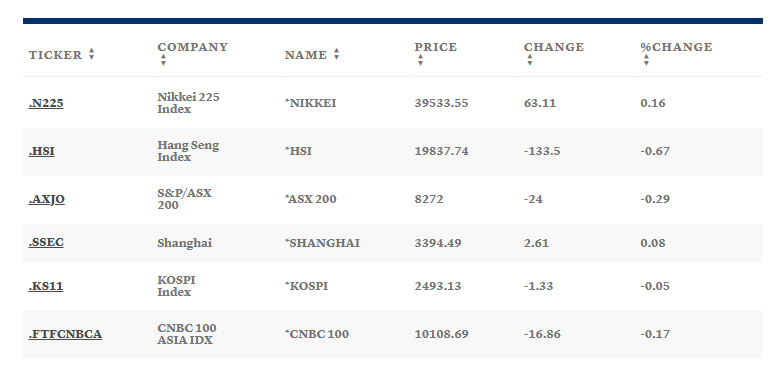Viewport: 776px width, 370px height.
Task: Open the .SSEC ticker link
Action: click(x=46, y=242)
